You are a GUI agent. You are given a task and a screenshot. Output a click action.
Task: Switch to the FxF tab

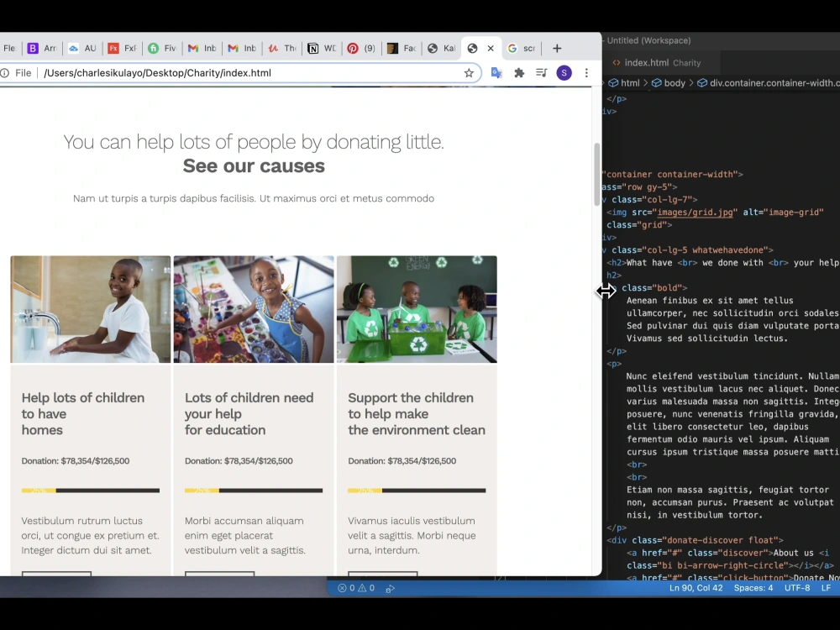122,48
